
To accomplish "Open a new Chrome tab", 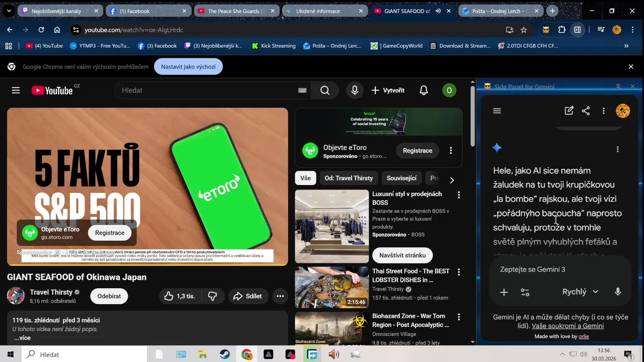I will tap(552, 11).
